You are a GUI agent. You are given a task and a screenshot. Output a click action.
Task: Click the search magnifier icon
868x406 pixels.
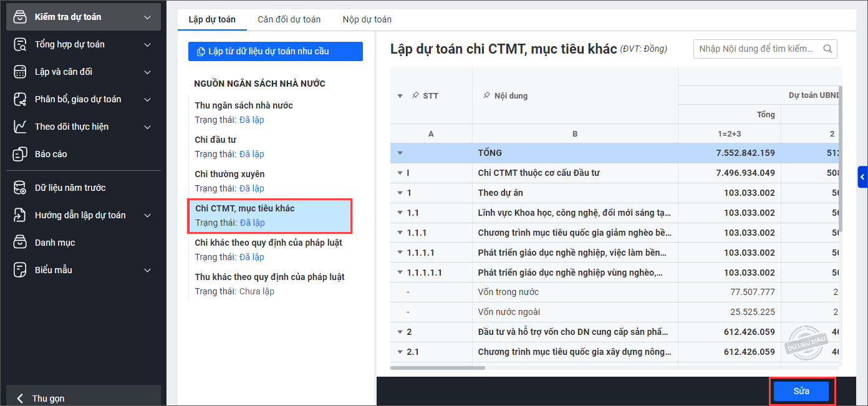pos(828,49)
